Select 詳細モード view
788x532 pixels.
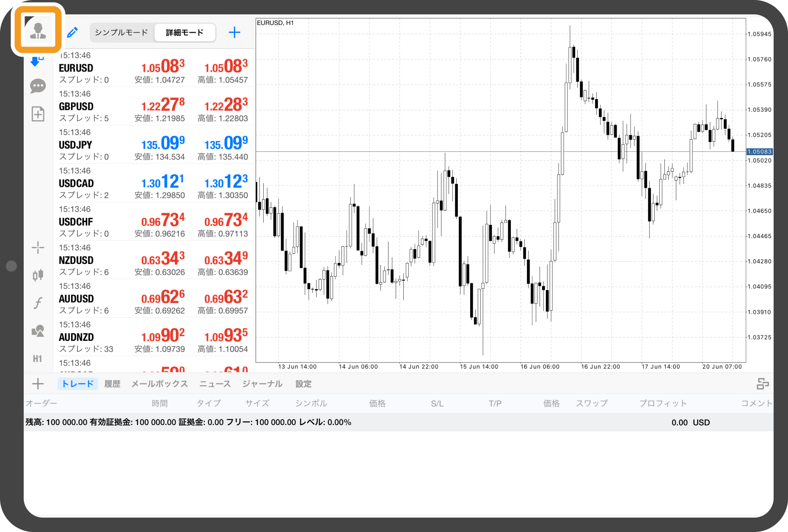185,33
